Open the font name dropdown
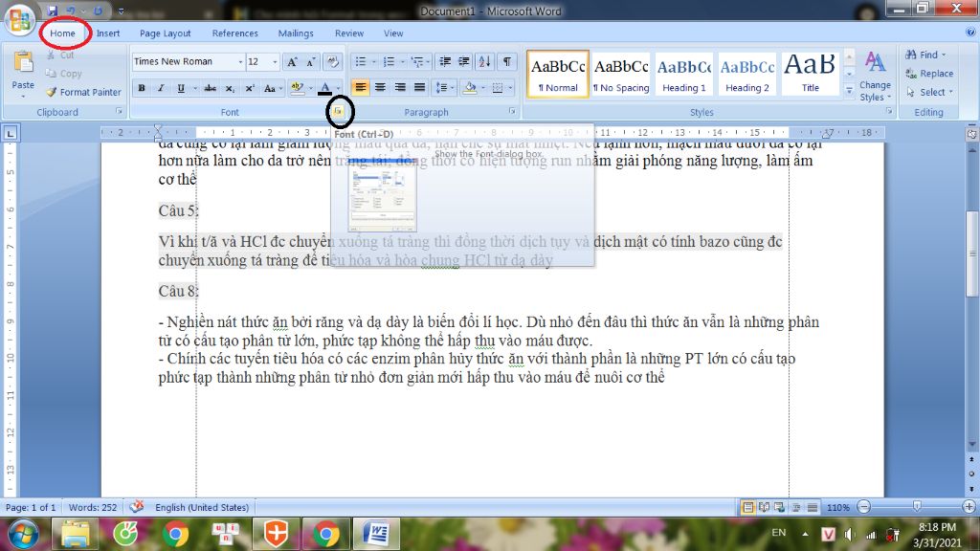The height and width of the screenshot is (551, 980). pos(240,62)
